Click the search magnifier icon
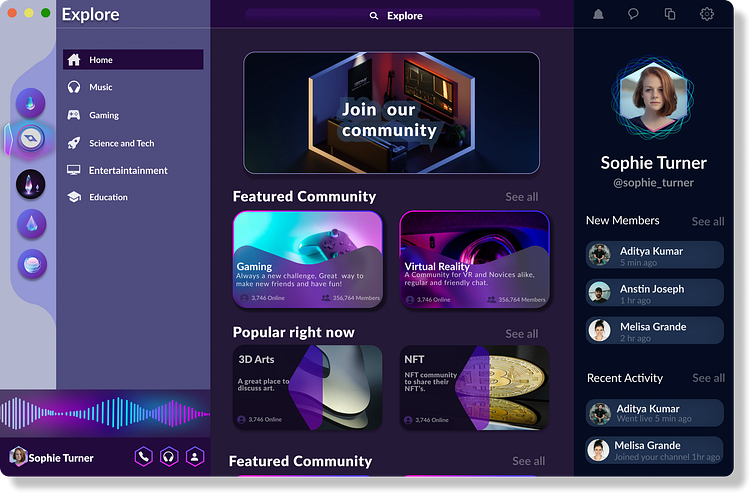 pyautogui.click(x=374, y=16)
